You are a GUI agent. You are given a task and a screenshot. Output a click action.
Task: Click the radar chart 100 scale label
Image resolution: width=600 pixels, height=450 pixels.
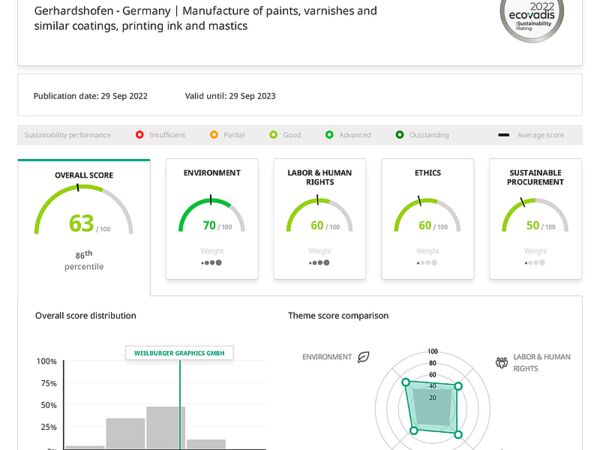pyautogui.click(x=432, y=351)
